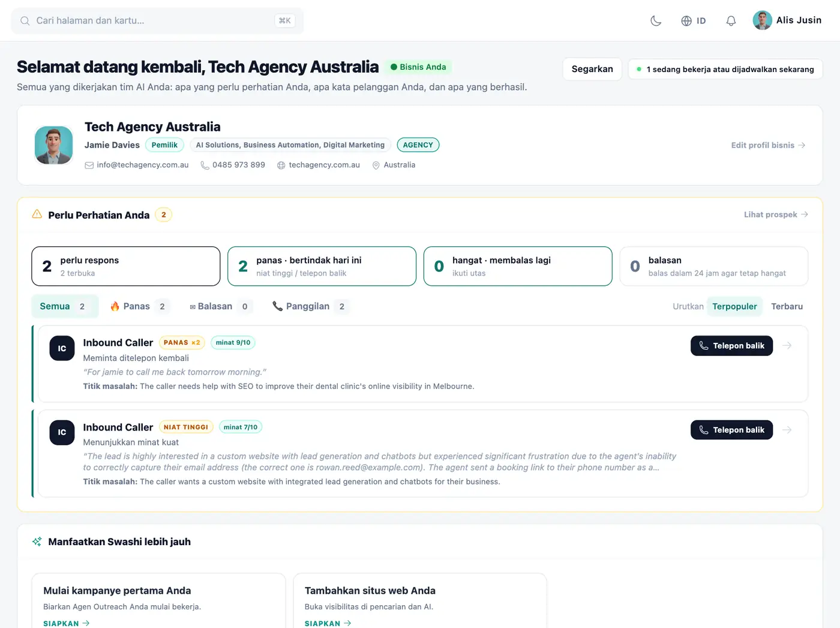Click the globe icon beside techagency.com.au
Screen dimensions: 840x628
pos(281,165)
